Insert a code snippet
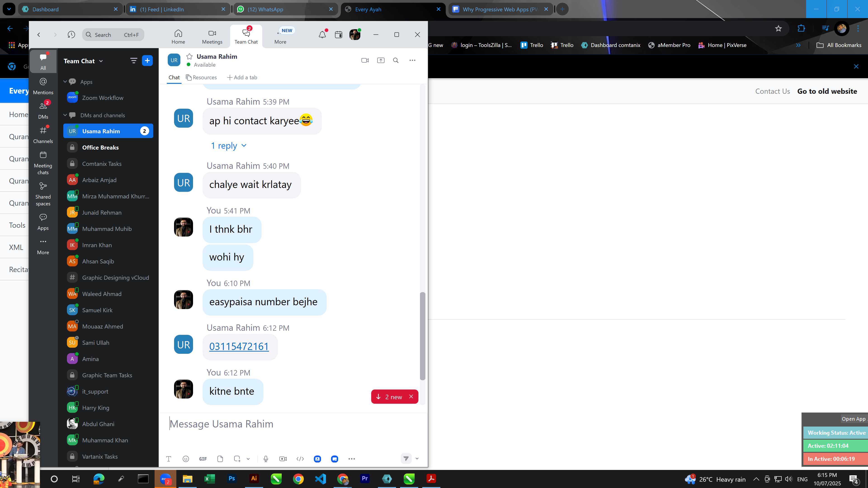 [x=300, y=459]
